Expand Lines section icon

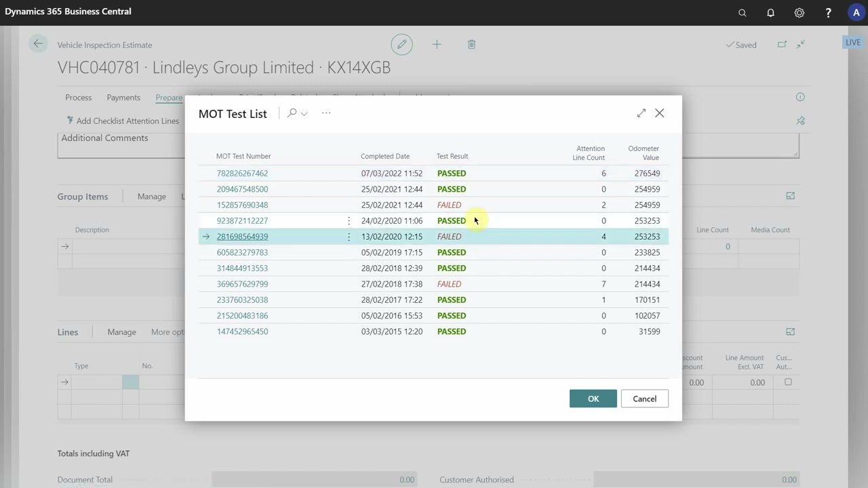click(x=790, y=331)
